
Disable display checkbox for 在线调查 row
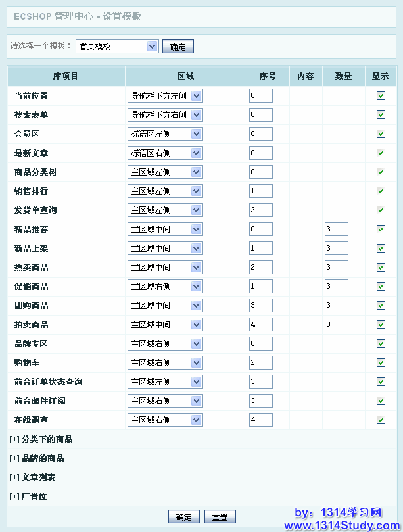[381, 420]
